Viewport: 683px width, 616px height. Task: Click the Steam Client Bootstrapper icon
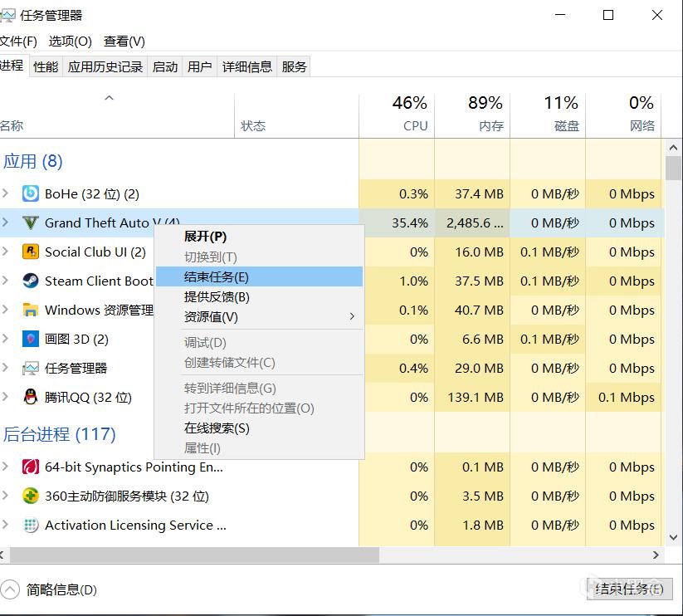point(30,281)
